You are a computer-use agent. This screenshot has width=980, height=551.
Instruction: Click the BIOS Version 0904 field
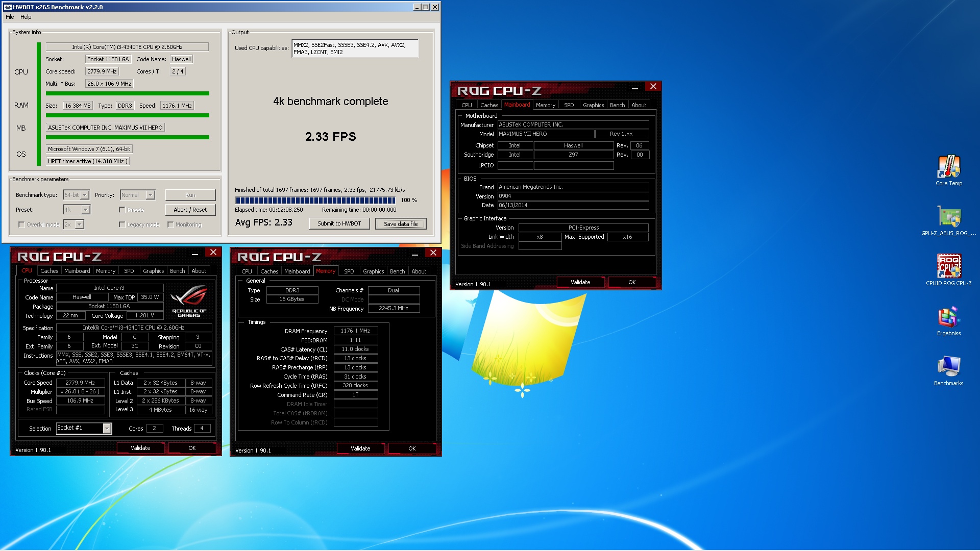[x=573, y=196]
